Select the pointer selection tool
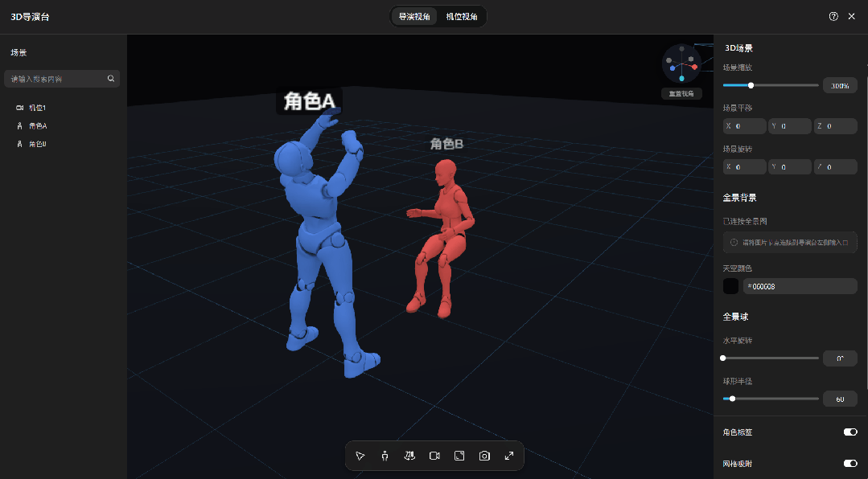 click(360, 456)
